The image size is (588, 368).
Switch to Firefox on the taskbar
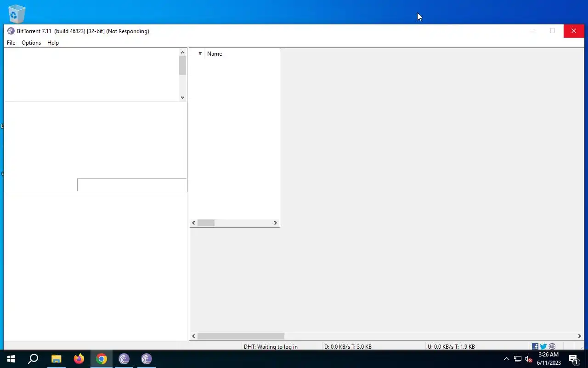[79, 359]
